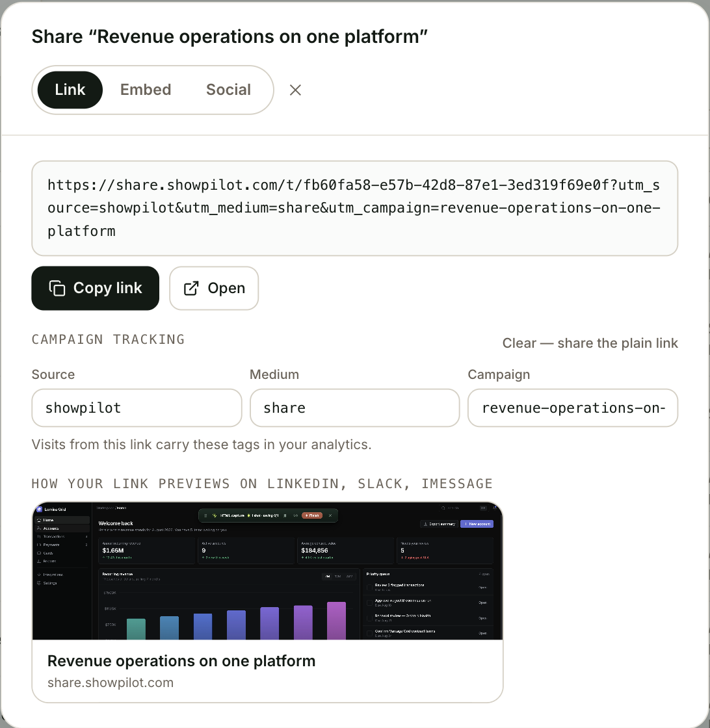This screenshot has width=710, height=728.
Task: Click the CAMPAIGN TRACKING heading
Action: (x=108, y=339)
